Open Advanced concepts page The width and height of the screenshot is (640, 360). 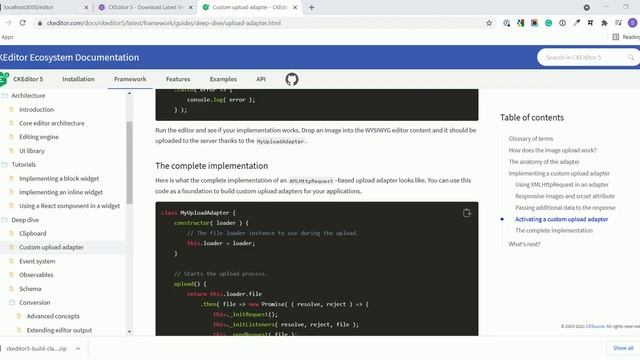(x=53, y=316)
